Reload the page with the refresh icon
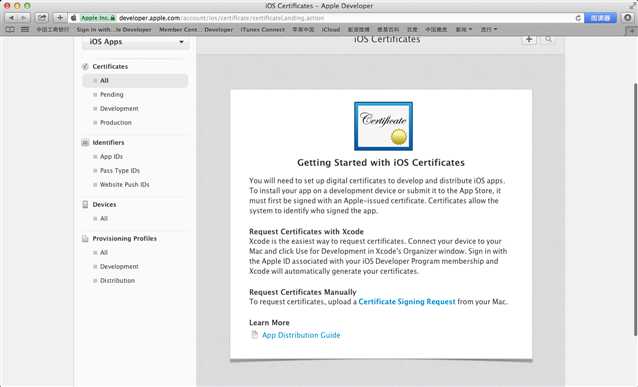Screen dimensions: 638x387 [x=578, y=18]
